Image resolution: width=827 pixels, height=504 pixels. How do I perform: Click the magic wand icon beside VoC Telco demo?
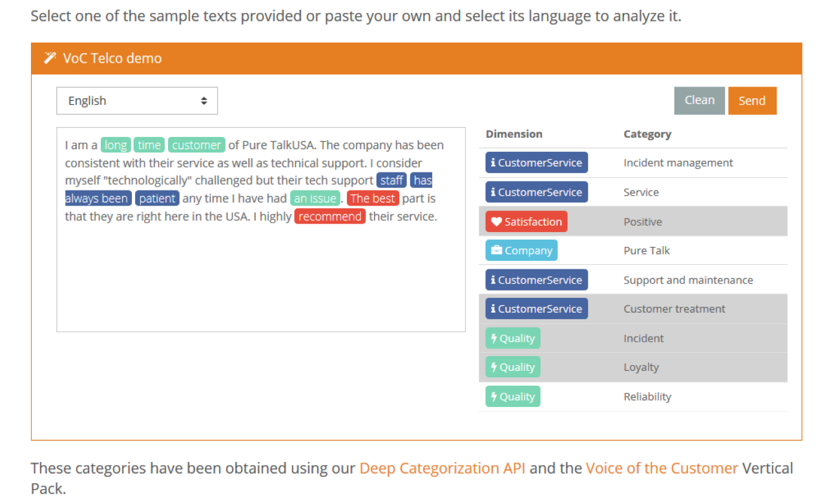50,58
